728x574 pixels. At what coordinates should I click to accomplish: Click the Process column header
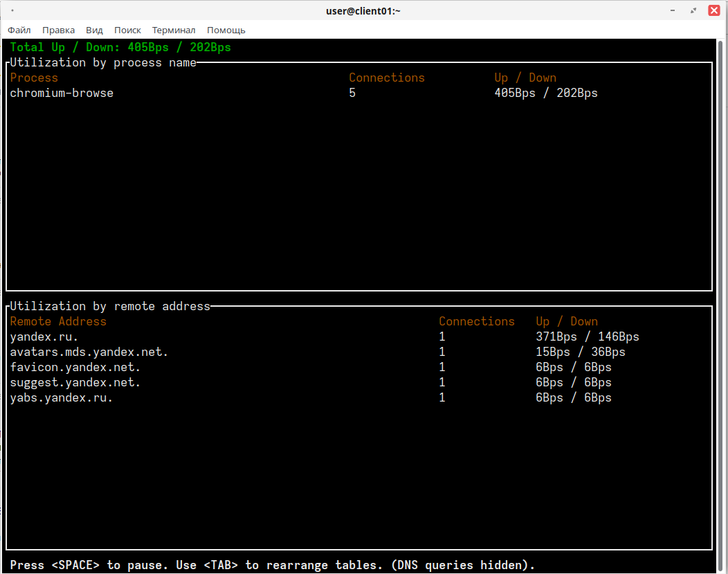pyautogui.click(x=34, y=78)
